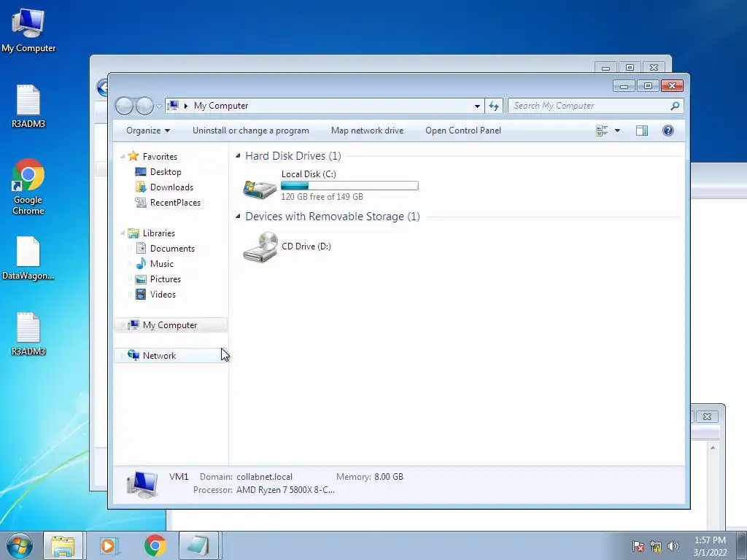The image size is (747, 560).
Task: Collapse Devices with Removable Storage group
Action: [x=238, y=216]
